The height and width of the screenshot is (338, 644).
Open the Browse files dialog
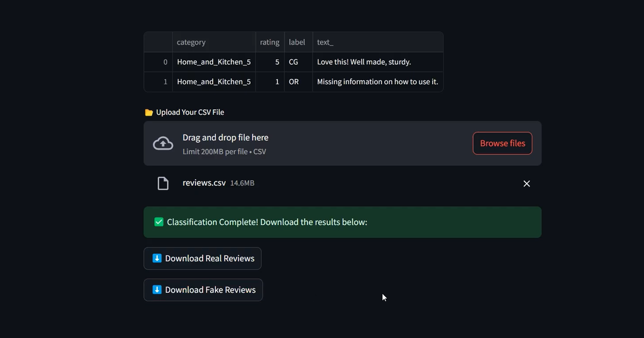(x=502, y=143)
